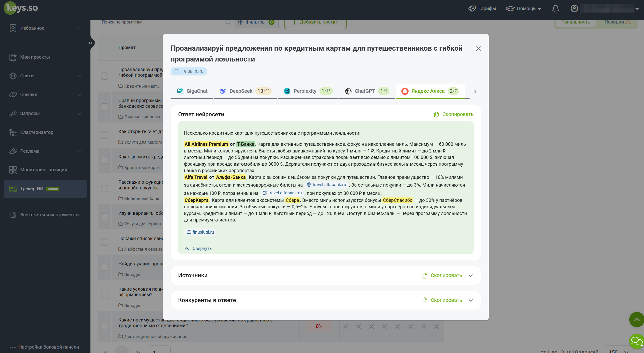
Task: Switch to the Perplexity tab
Action: (308, 91)
